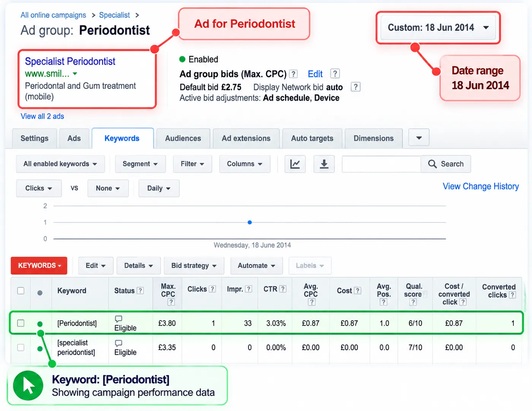
Task: Switch to the Ads tab
Action: (74, 139)
